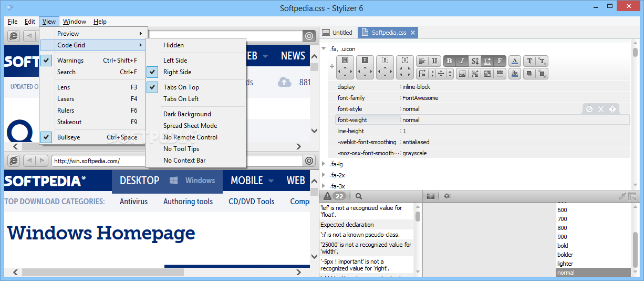Click the important flag diamond icon
Viewport: 644px width, 281px height.
pos(612,109)
